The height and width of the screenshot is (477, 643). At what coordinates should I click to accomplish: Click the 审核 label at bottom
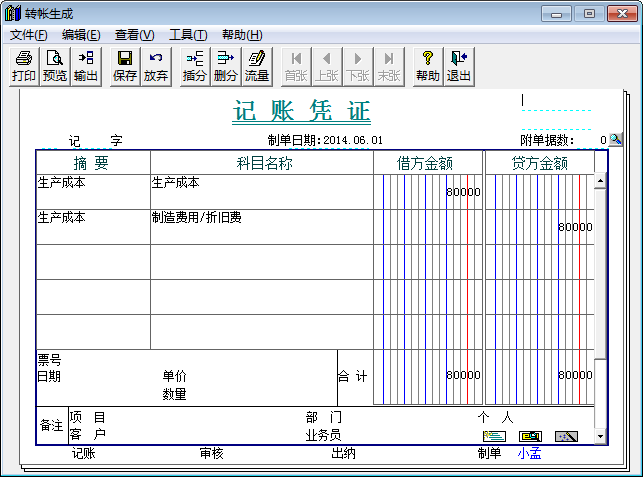212,453
